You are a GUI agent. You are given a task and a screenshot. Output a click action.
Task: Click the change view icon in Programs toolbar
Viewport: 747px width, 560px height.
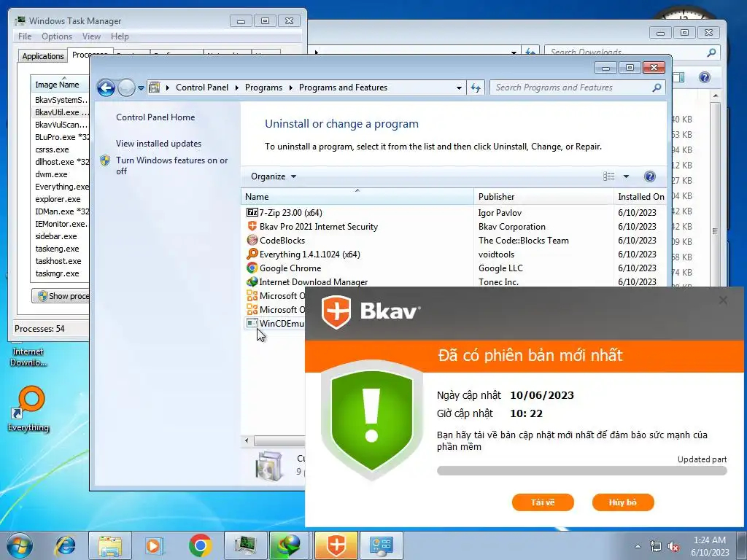coord(609,176)
